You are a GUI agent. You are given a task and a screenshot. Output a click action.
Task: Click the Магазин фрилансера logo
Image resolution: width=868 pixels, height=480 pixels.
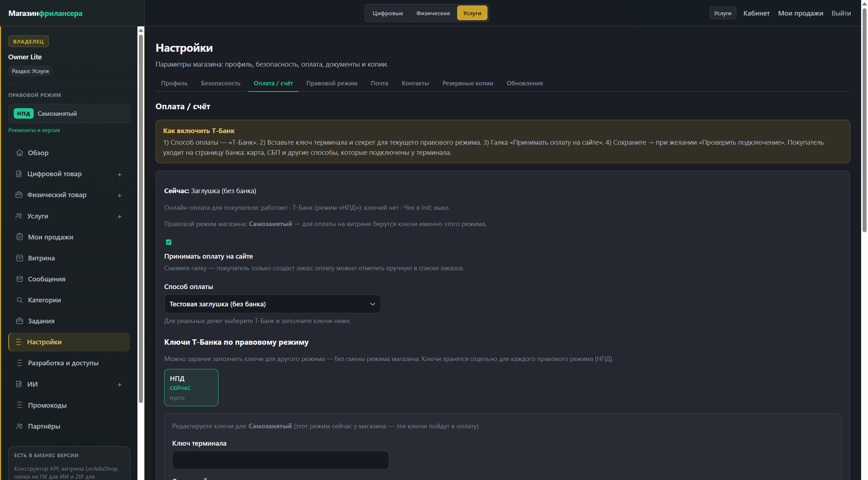pos(45,13)
